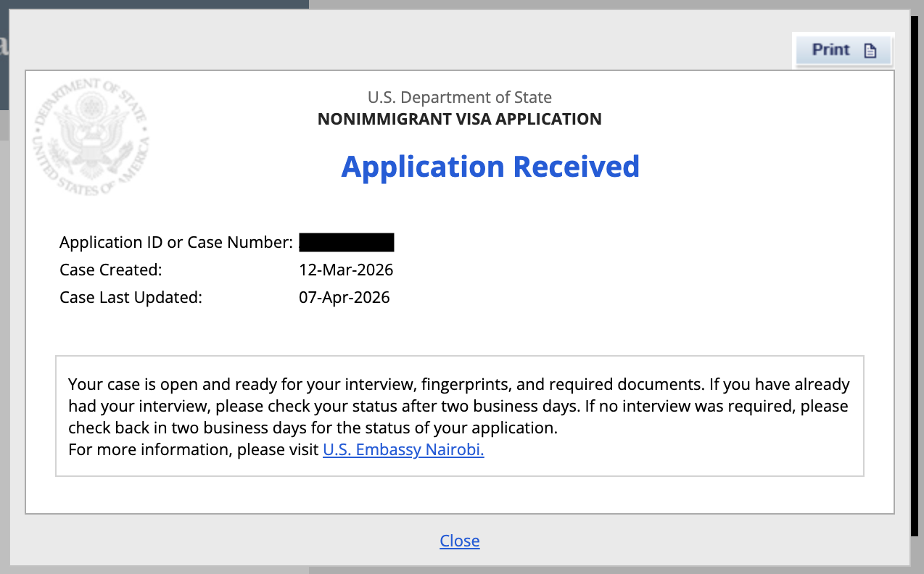The width and height of the screenshot is (924, 574).
Task: Click the document icon beside Print
Action: [x=870, y=51]
